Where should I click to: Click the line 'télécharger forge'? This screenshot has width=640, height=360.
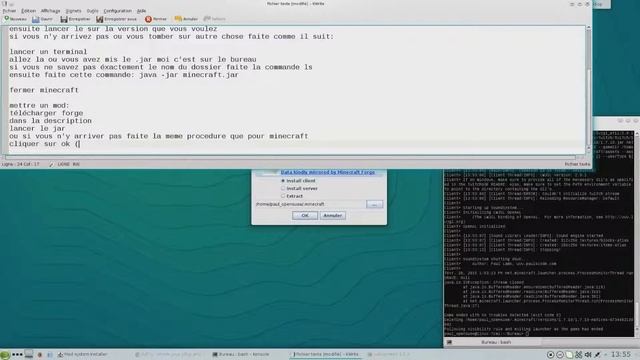pos(46,113)
